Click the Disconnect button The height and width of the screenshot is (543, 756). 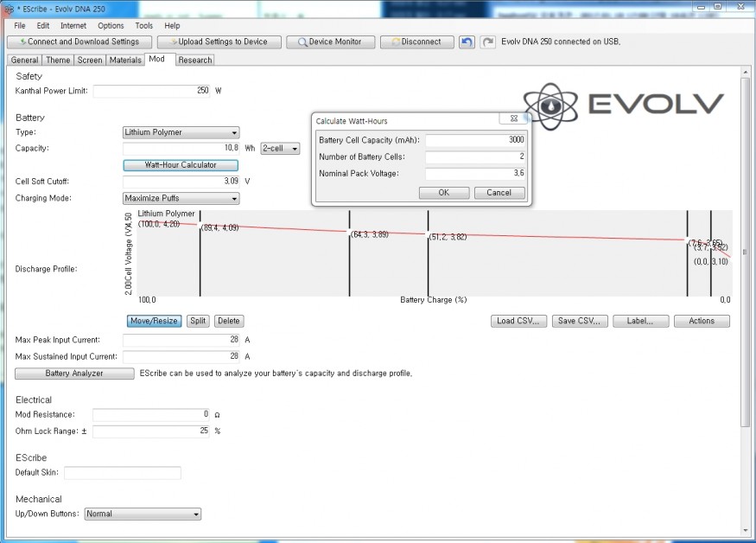(x=417, y=42)
